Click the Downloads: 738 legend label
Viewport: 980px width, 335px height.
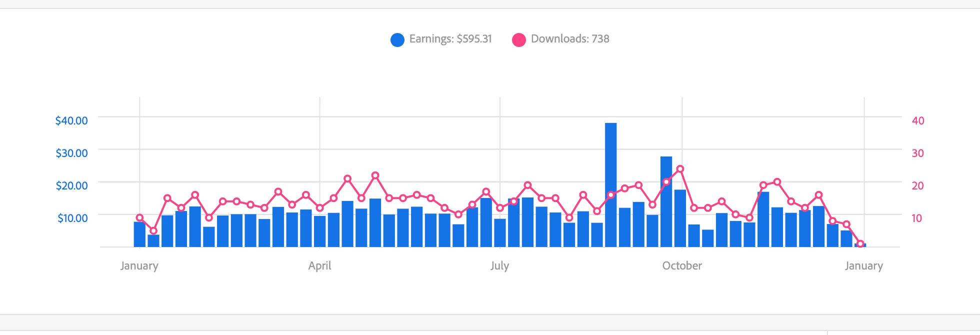click(x=570, y=39)
